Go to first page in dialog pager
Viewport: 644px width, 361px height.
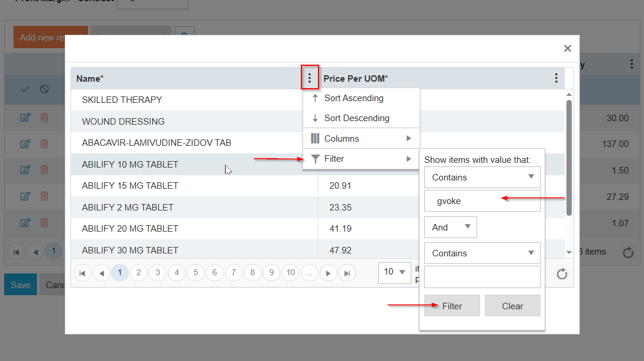[82, 273]
